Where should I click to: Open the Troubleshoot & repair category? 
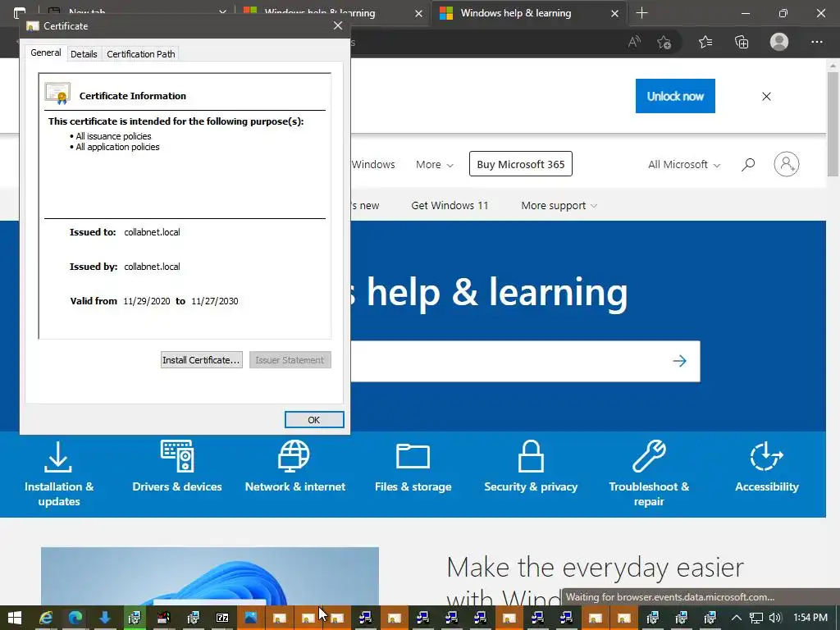coord(649,473)
